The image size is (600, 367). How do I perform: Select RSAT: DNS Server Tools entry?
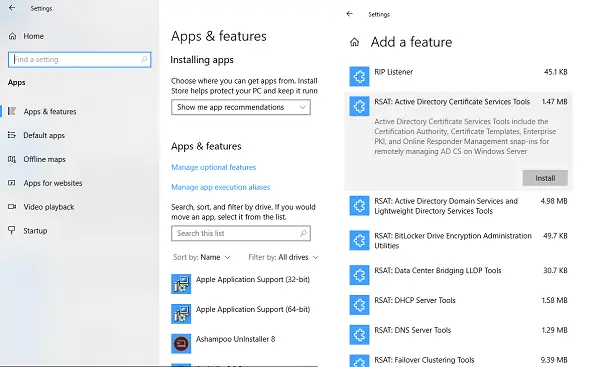[412, 330]
